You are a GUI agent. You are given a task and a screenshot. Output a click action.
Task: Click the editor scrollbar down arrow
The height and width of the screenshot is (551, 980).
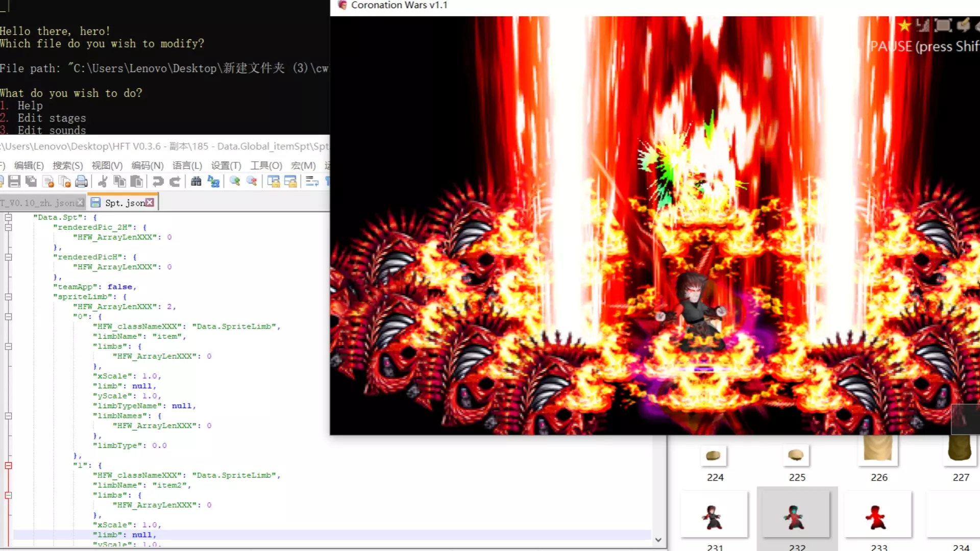click(658, 540)
